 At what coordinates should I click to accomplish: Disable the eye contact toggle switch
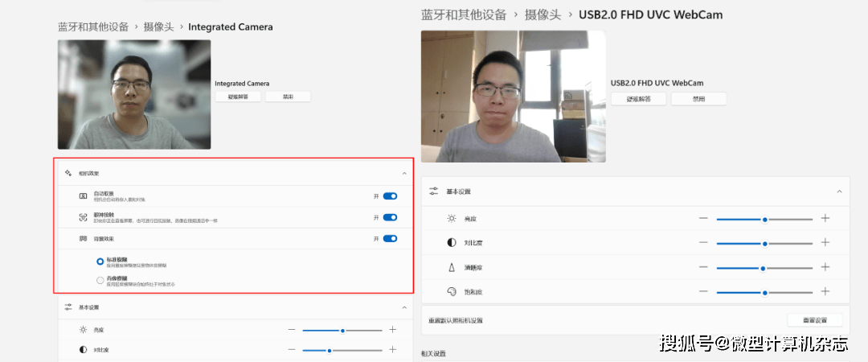pos(391,217)
